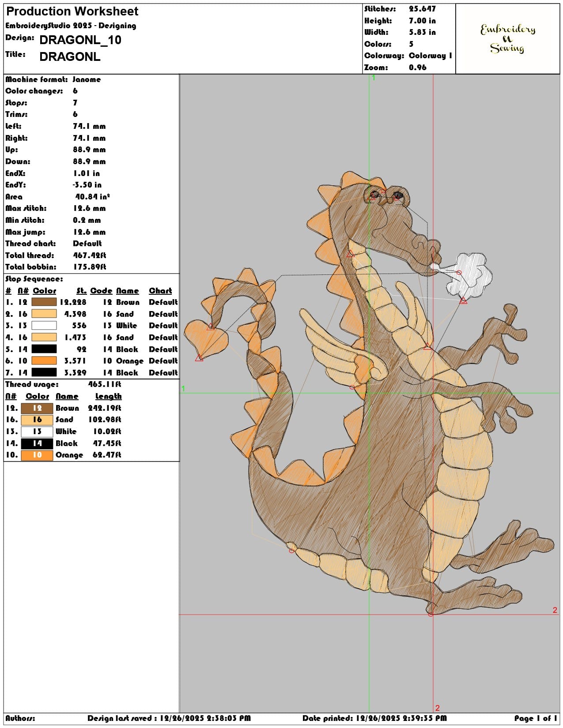563x728 pixels.
Task: Click the Sand 16 swatch in Thread usage
Action: [x=37, y=420]
